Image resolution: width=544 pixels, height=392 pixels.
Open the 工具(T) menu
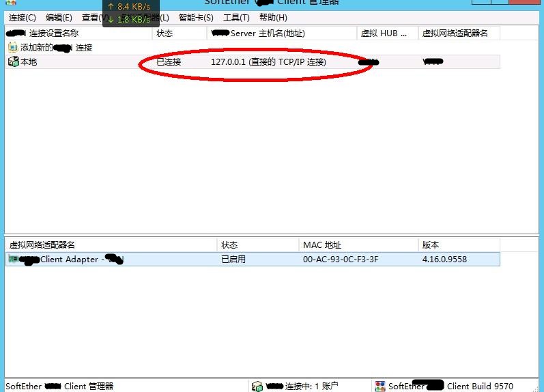(x=236, y=18)
